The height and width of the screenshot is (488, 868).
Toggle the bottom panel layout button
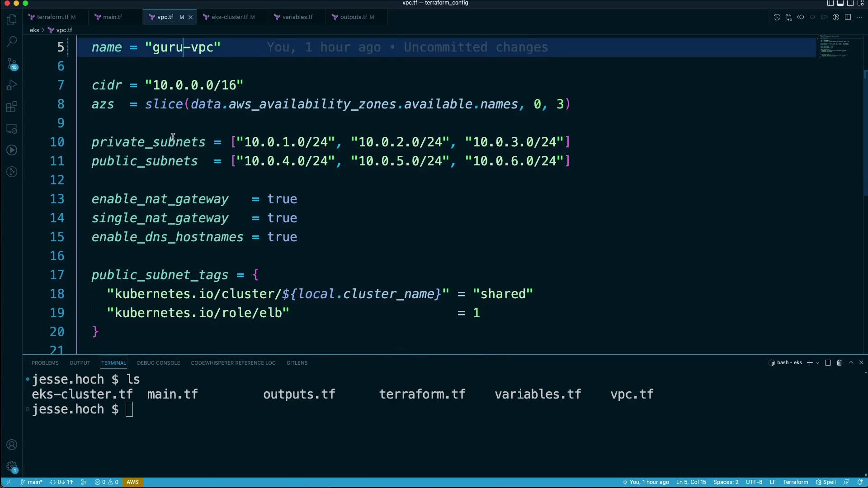(x=840, y=3)
